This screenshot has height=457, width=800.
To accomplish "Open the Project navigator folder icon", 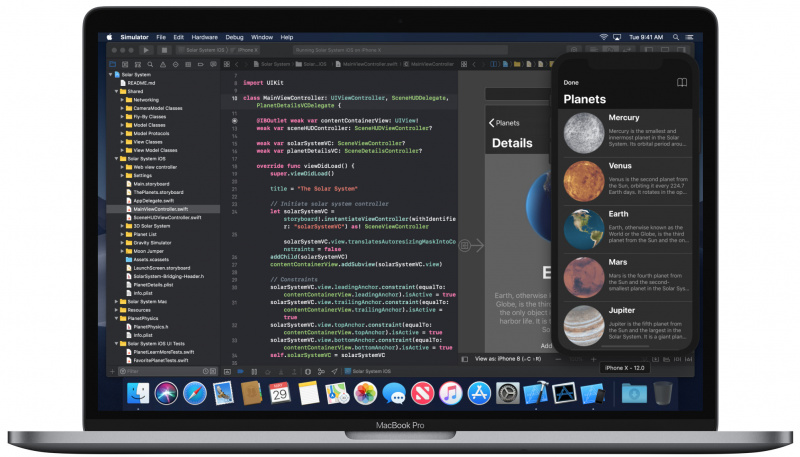I will 112,64.
